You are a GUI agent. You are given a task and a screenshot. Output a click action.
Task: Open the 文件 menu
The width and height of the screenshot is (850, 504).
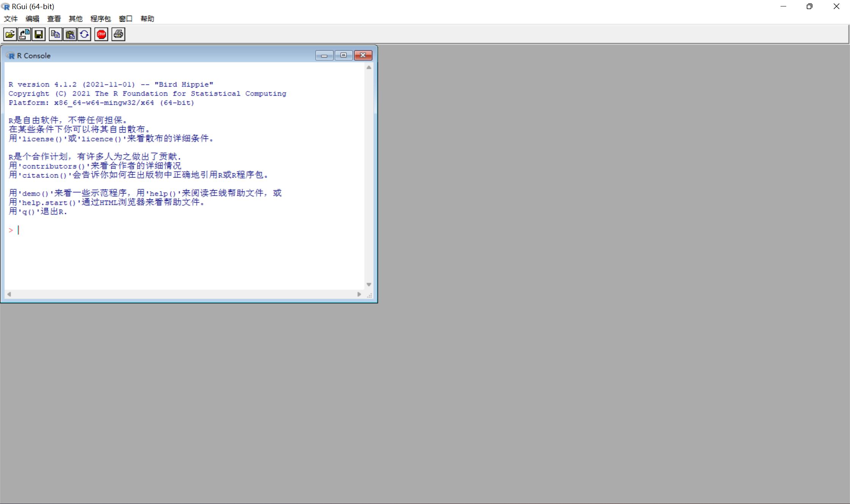(11, 19)
